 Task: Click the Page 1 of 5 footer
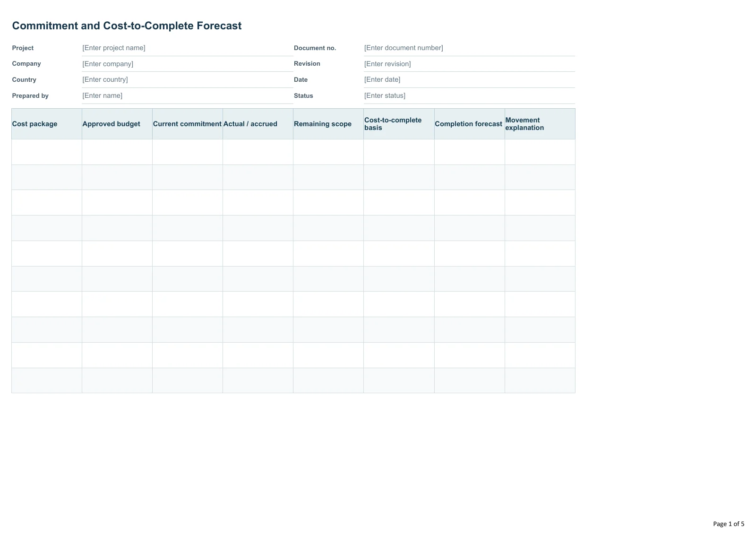(729, 524)
